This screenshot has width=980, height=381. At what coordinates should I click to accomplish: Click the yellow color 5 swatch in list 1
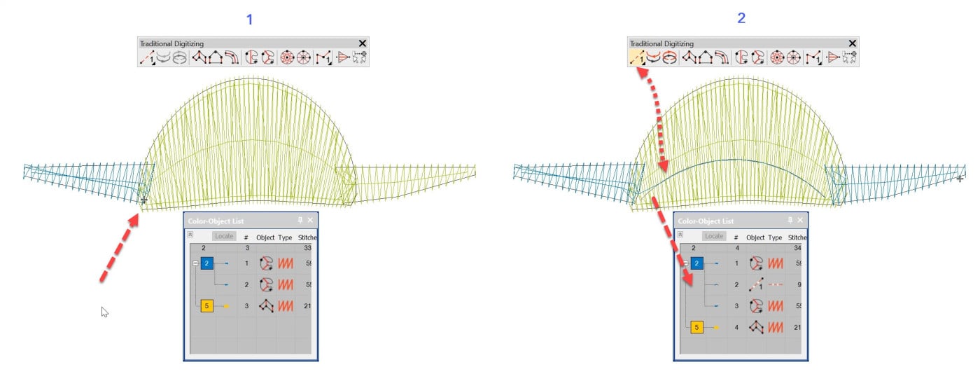click(x=207, y=306)
